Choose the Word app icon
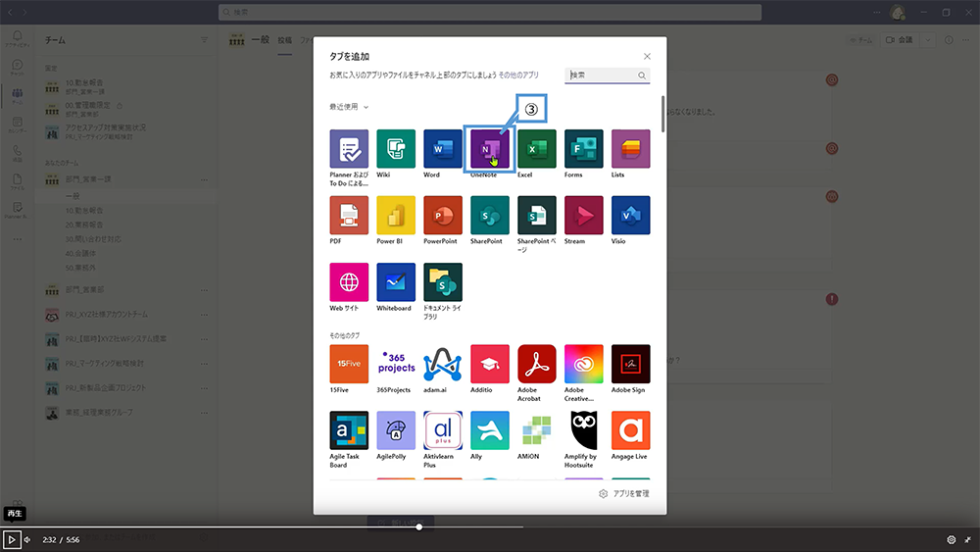The image size is (980, 552). coord(443,149)
